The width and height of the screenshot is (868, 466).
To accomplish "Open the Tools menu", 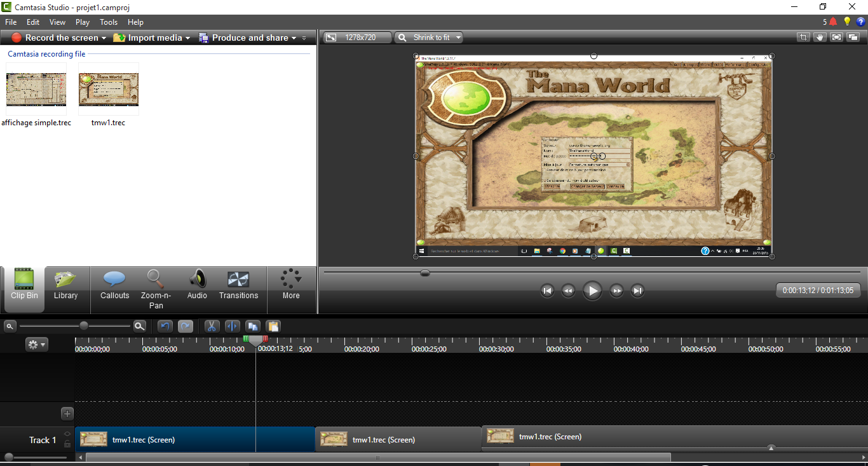I will click(109, 22).
